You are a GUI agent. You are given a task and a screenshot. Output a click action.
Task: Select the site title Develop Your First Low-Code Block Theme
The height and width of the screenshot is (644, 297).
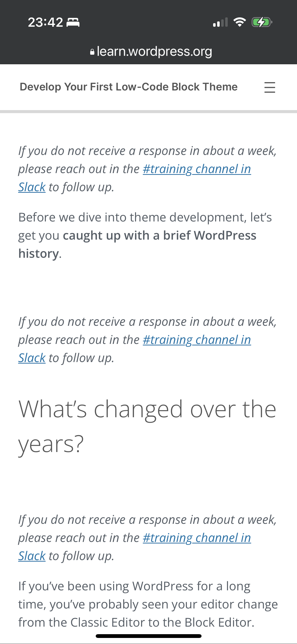pyautogui.click(x=128, y=87)
